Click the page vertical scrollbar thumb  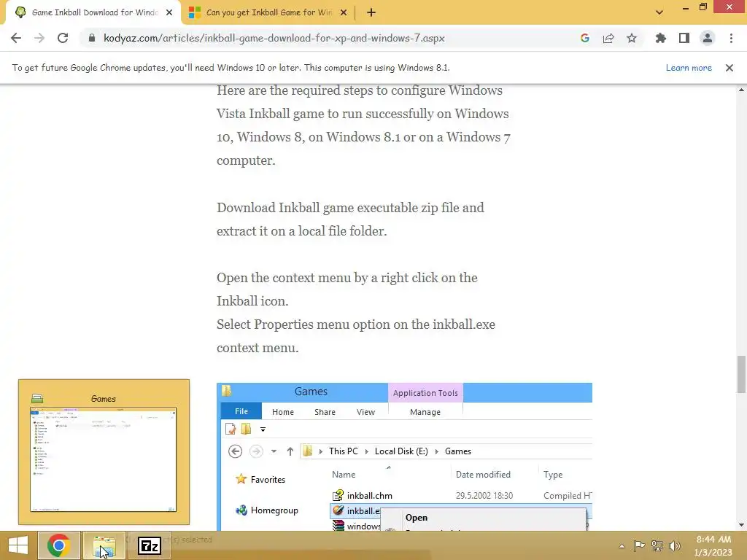(741, 374)
